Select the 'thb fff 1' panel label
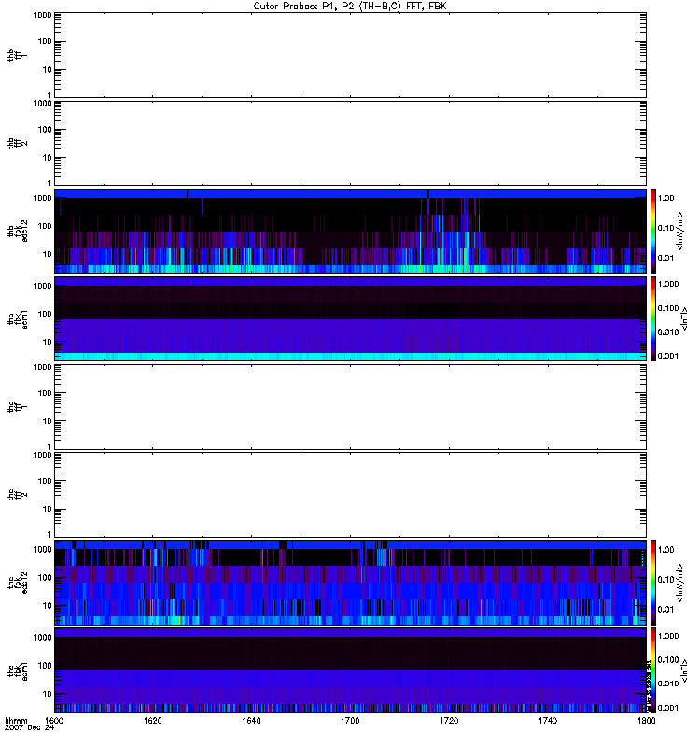700x747 pixels. pyautogui.click(x=17, y=55)
